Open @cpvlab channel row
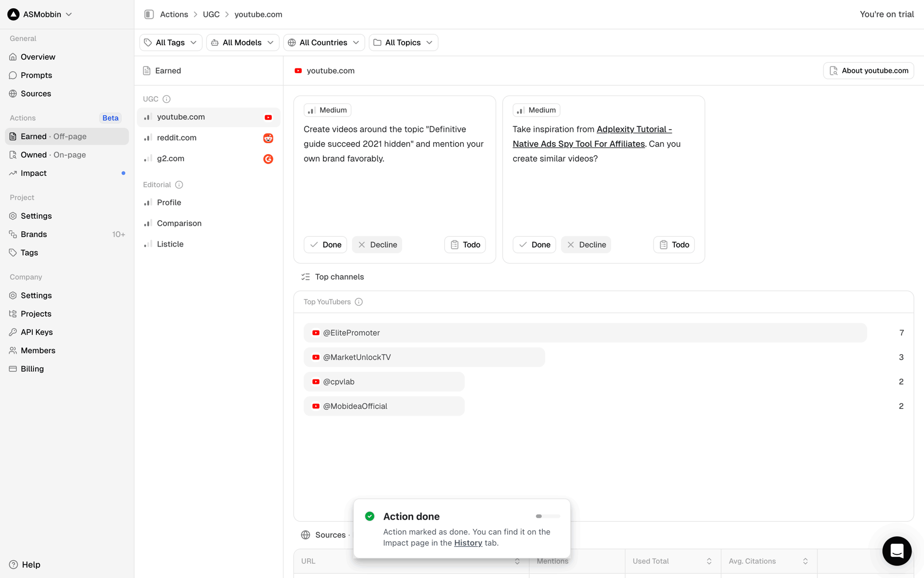The width and height of the screenshot is (924, 578). pos(384,382)
